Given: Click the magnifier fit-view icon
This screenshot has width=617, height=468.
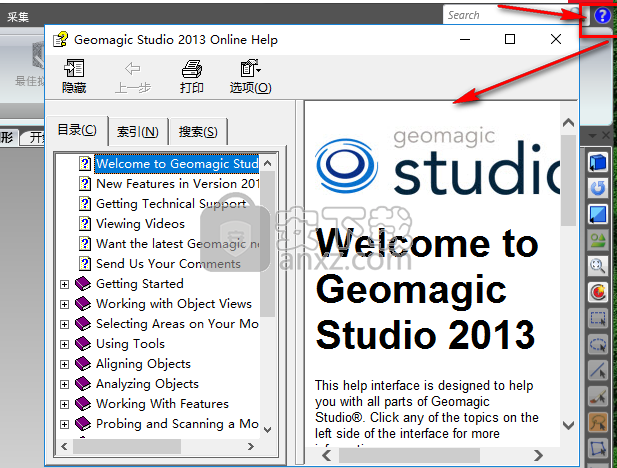Looking at the screenshot, I should 598,266.
